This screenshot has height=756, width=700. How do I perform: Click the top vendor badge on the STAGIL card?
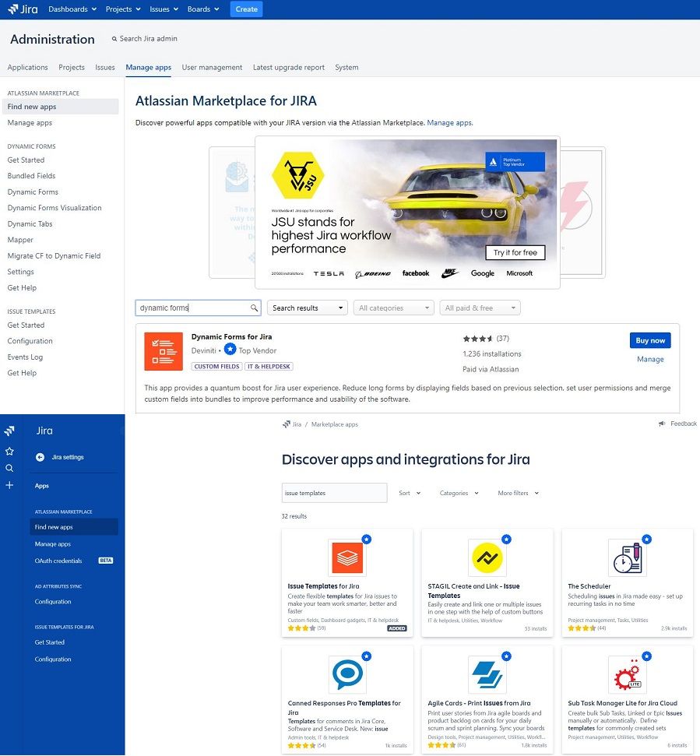[506, 540]
